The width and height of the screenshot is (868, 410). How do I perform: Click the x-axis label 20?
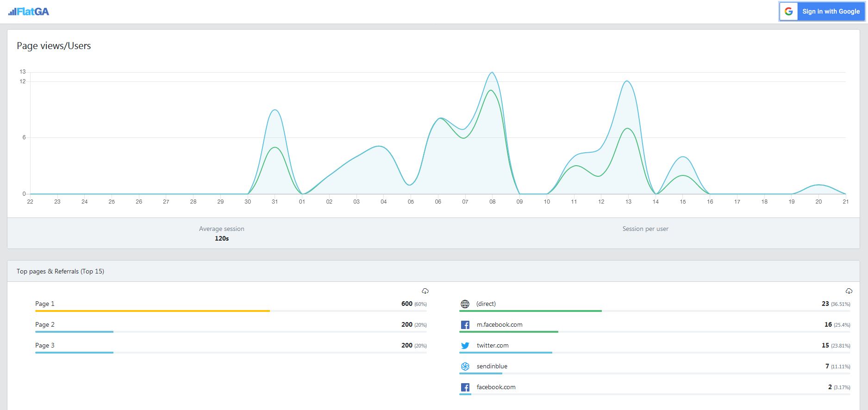[x=818, y=202]
